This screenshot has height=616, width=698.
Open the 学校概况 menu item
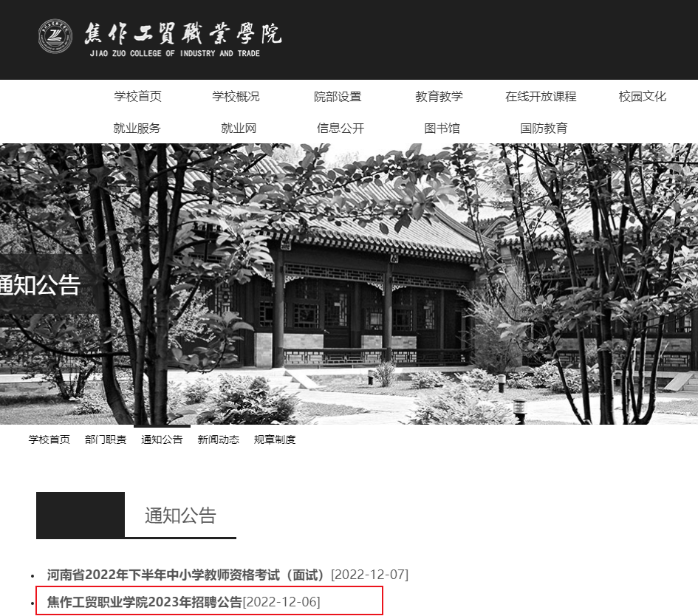[236, 96]
